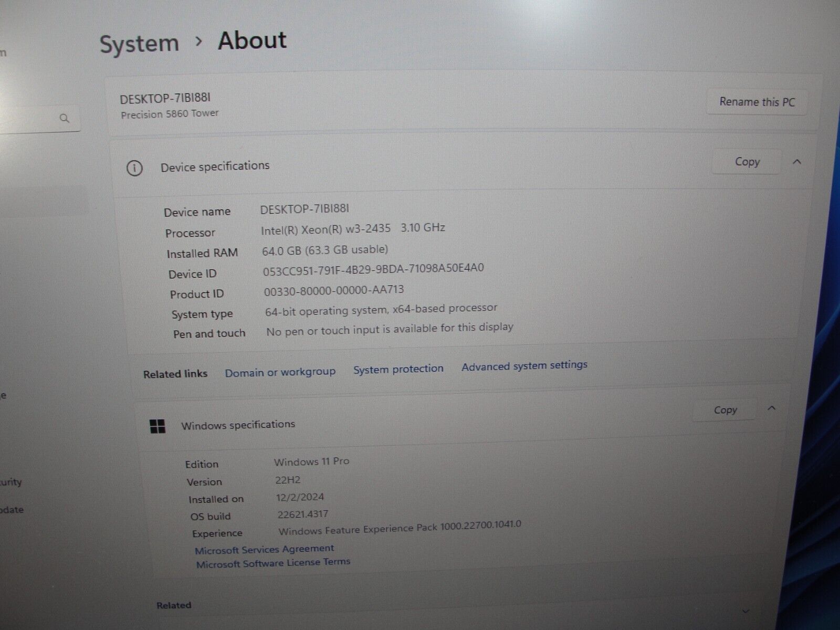The image size is (840, 630).
Task: Open Domain or workgroup link
Action: tap(280, 372)
